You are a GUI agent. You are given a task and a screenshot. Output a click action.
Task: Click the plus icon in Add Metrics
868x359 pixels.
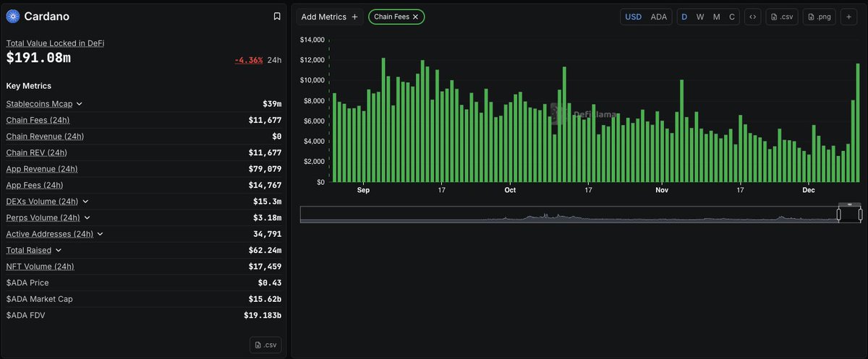(x=354, y=17)
